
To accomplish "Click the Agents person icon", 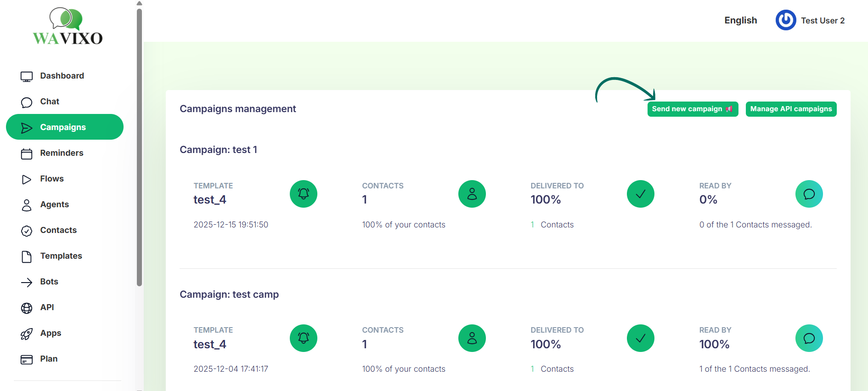I will pyautogui.click(x=27, y=205).
